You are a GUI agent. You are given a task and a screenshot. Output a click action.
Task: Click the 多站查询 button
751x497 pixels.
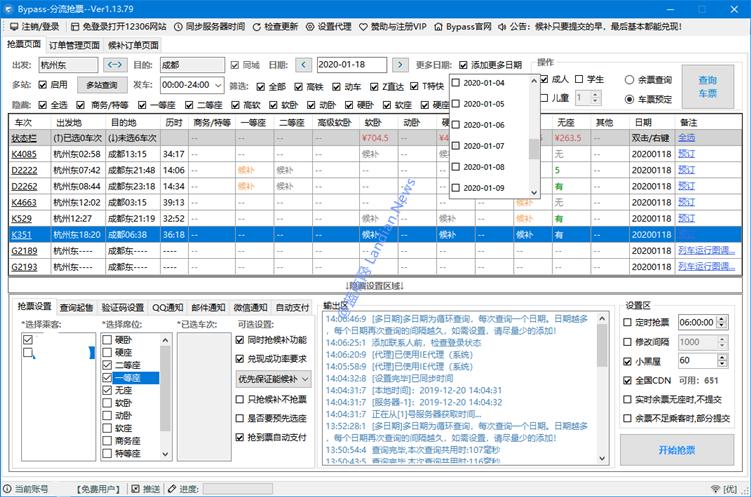102,85
